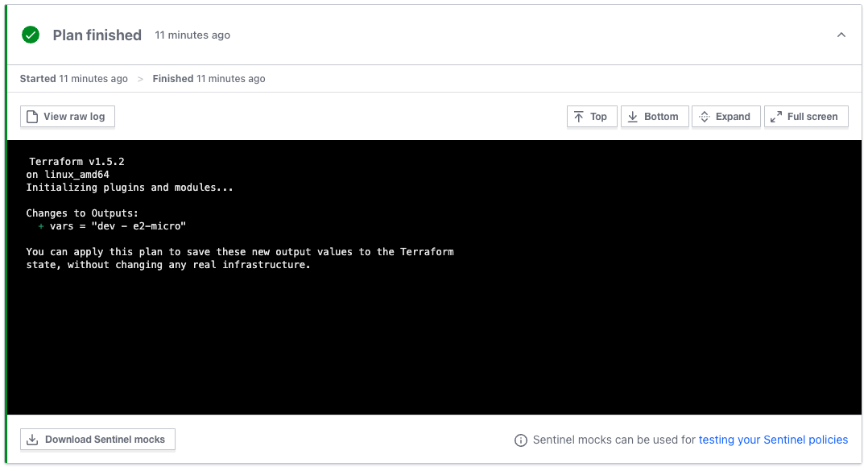This screenshot has height=471, width=868.
Task: Open the View raw log button
Action: 68,117
